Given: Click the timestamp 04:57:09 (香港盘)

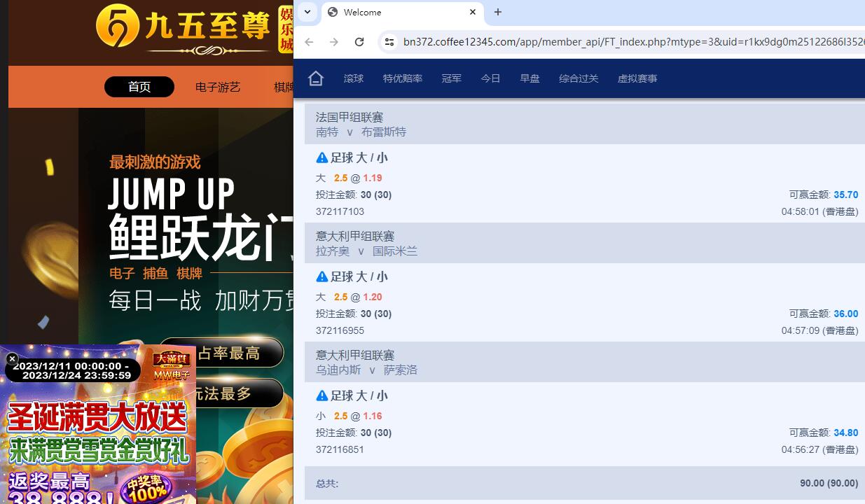Looking at the screenshot, I should point(820,330).
